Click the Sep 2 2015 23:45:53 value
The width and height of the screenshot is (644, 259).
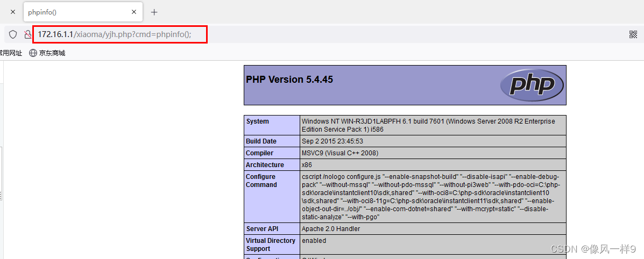tap(332, 141)
